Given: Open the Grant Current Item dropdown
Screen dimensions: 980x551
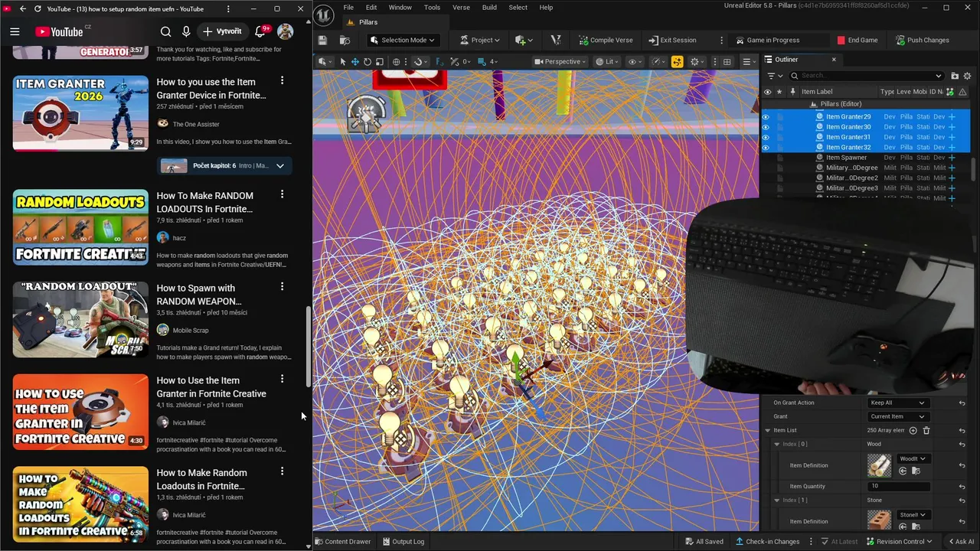Looking at the screenshot, I should (897, 416).
